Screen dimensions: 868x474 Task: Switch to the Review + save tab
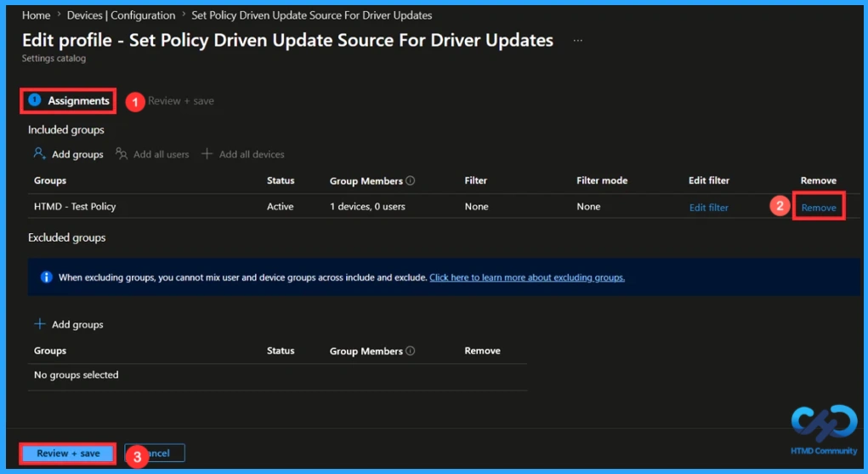(180, 101)
